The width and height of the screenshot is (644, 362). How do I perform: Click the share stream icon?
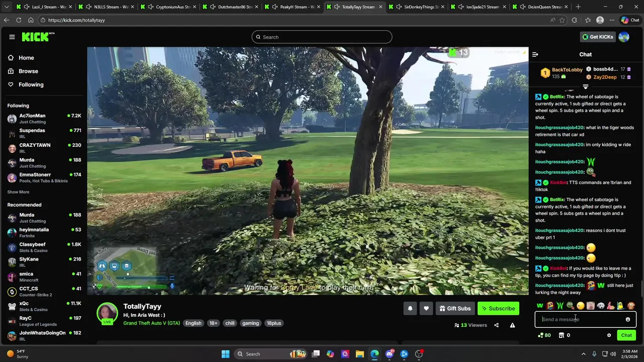496,325
